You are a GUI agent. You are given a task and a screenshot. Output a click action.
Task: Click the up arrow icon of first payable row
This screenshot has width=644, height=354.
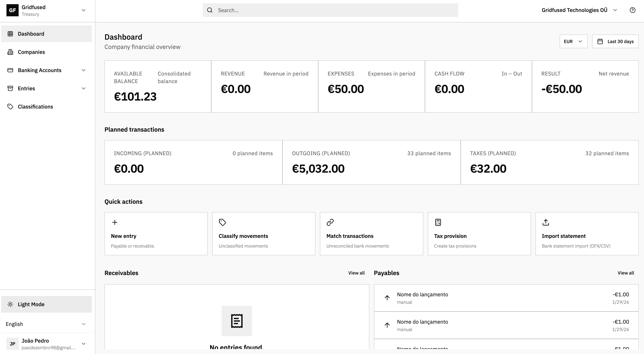pos(387,298)
